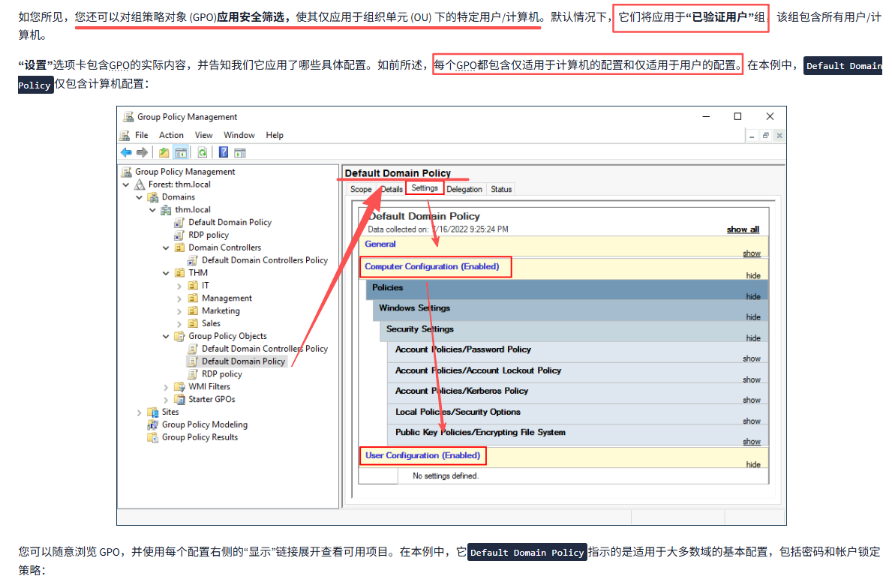This screenshot has width=892, height=588.
Task: Collapse the THM organizational unit
Action: pos(166,273)
